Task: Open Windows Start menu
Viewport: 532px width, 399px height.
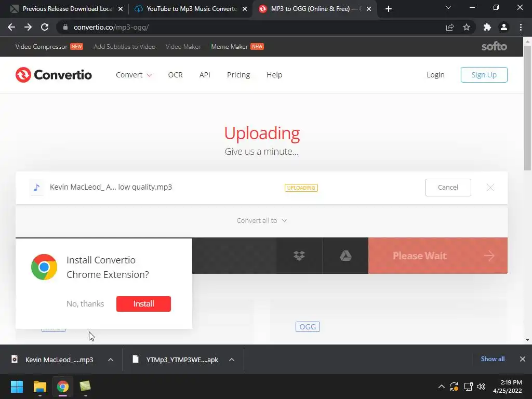Action: 17,387
